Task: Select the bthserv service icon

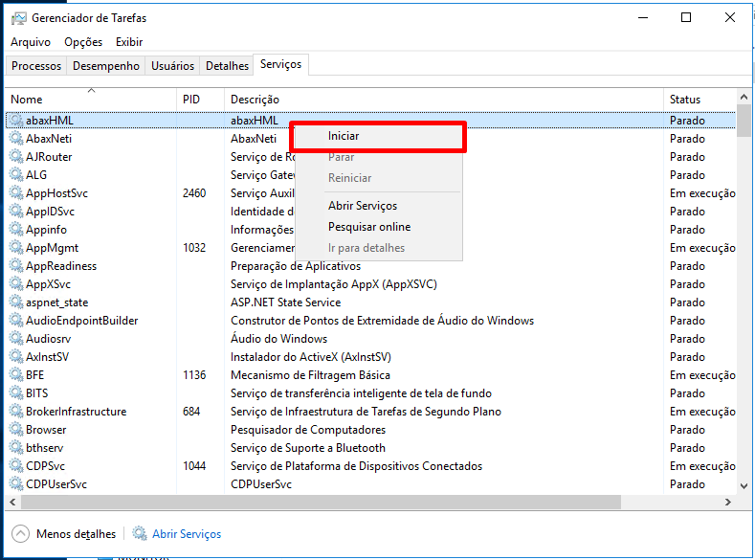Action: pos(16,448)
